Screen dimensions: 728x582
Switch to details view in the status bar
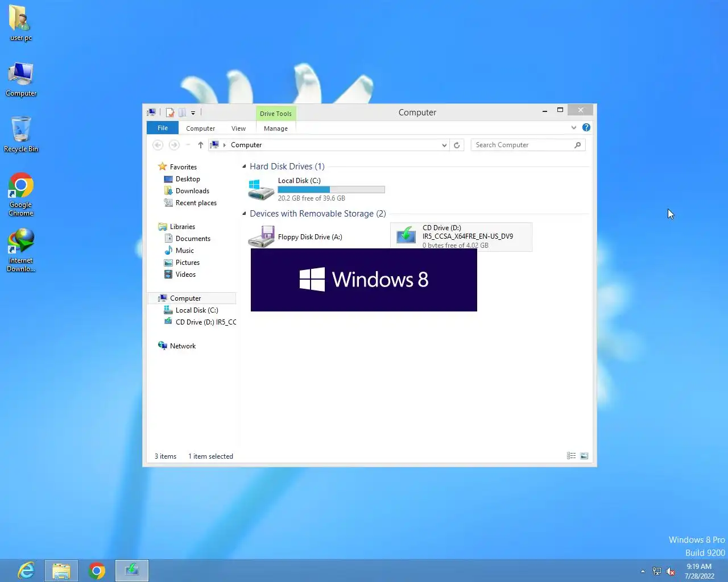click(571, 456)
